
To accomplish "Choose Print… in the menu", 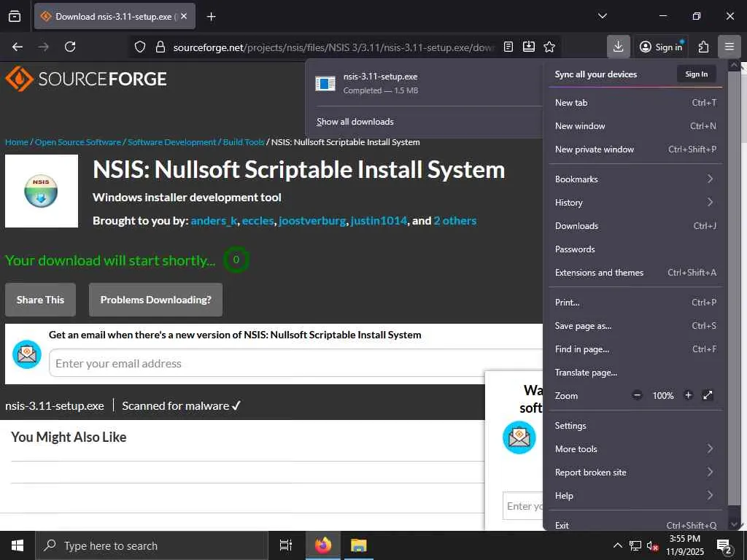I will (x=635, y=303).
